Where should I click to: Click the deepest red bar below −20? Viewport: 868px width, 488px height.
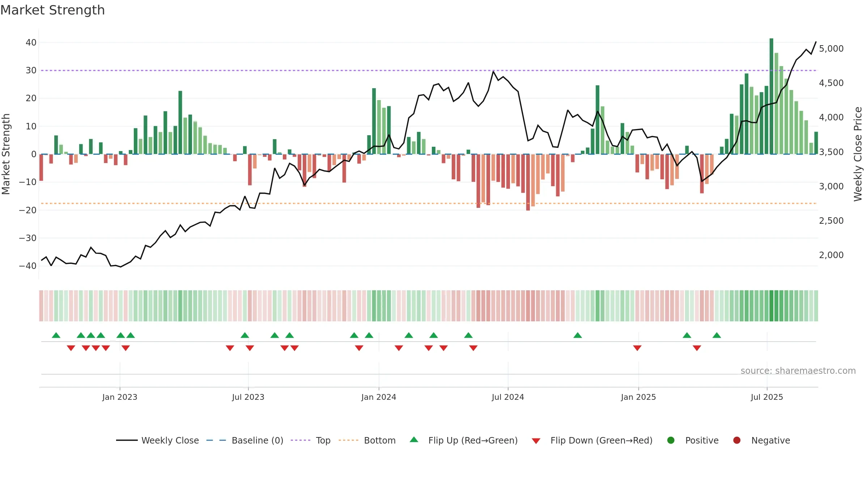tap(528, 182)
